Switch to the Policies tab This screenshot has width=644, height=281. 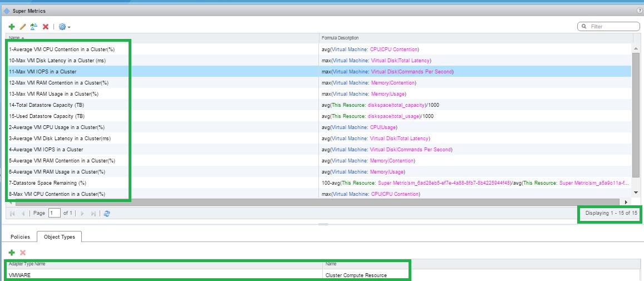(x=20, y=237)
